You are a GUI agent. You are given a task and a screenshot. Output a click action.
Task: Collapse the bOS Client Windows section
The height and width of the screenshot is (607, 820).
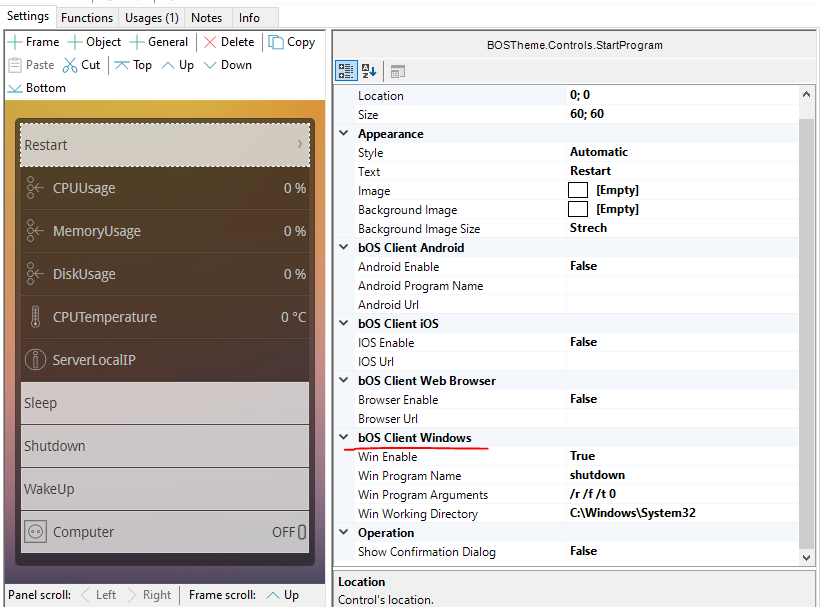point(345,438)
